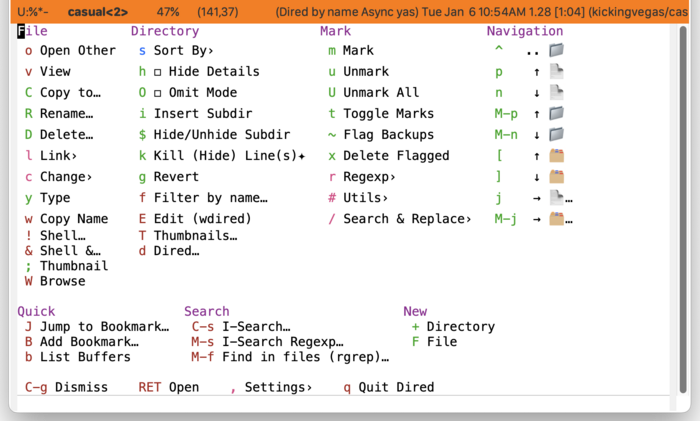Click the next-file document icon in the n row

pos(556,92)
